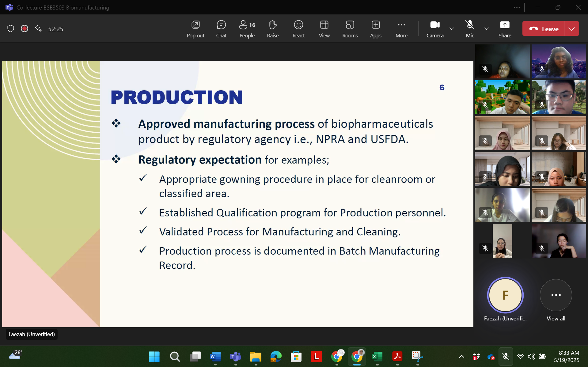The image size is (588, 367).
Task: Toggle the muted microphone in system tray
Action: (506, 357)
